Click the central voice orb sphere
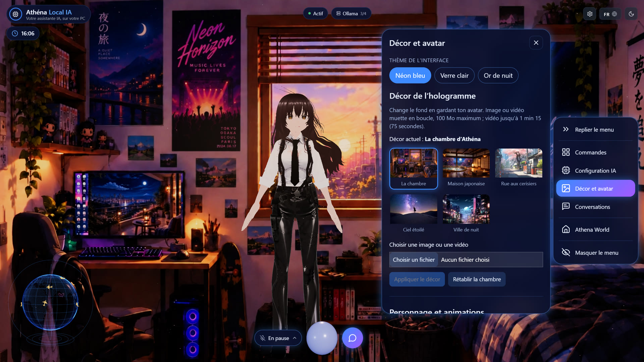 pyautogui.click(x=322, y=338)
